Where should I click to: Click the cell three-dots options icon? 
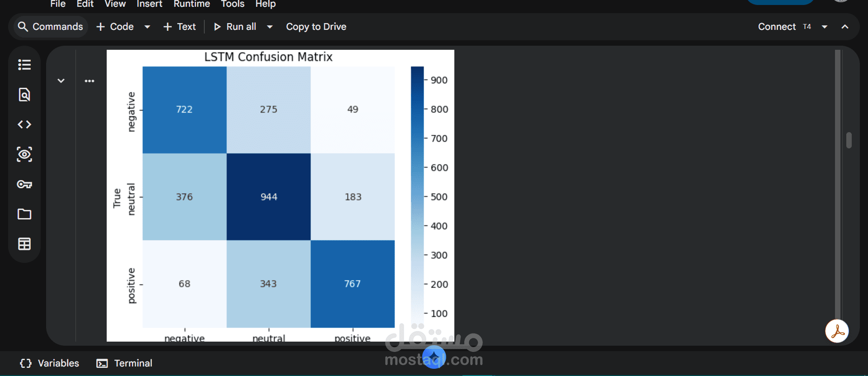tap(90, 81)
